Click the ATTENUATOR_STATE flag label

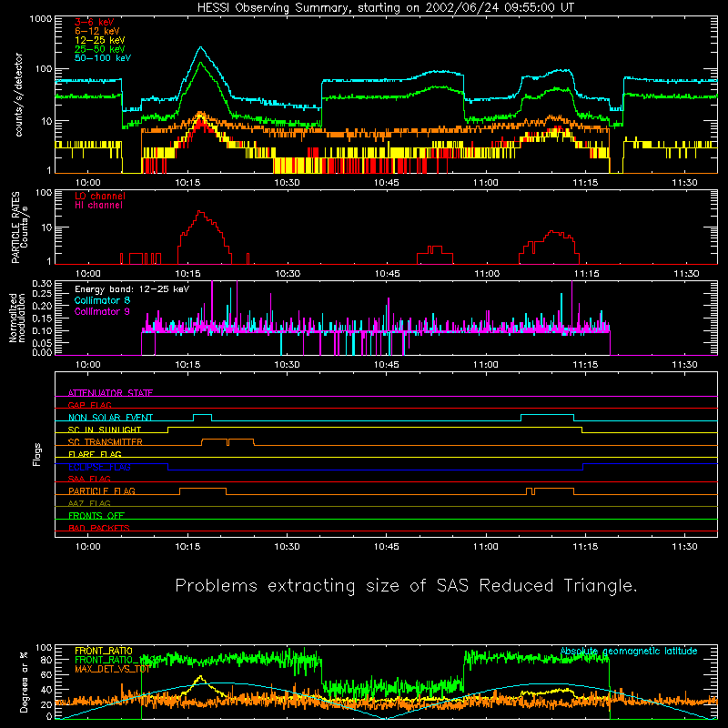point(110,393)
